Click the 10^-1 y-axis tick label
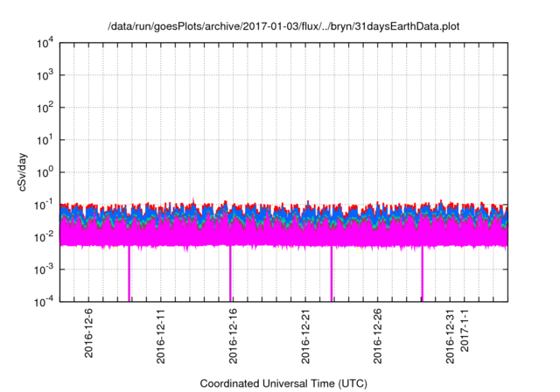 tap(45, 206)
